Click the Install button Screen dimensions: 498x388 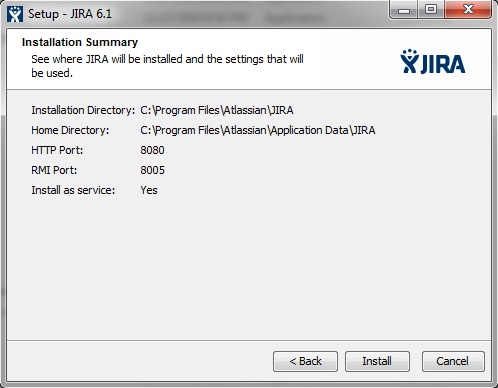coord(377,361)
